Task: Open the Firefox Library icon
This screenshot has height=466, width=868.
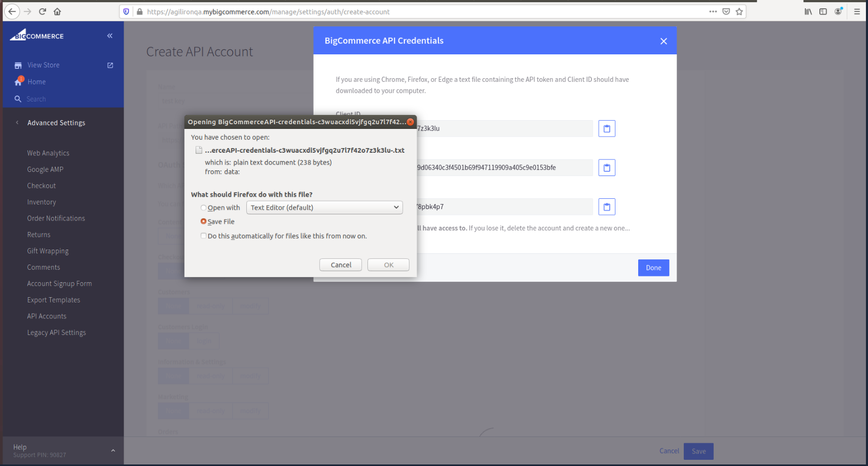Action: [808, 11]
